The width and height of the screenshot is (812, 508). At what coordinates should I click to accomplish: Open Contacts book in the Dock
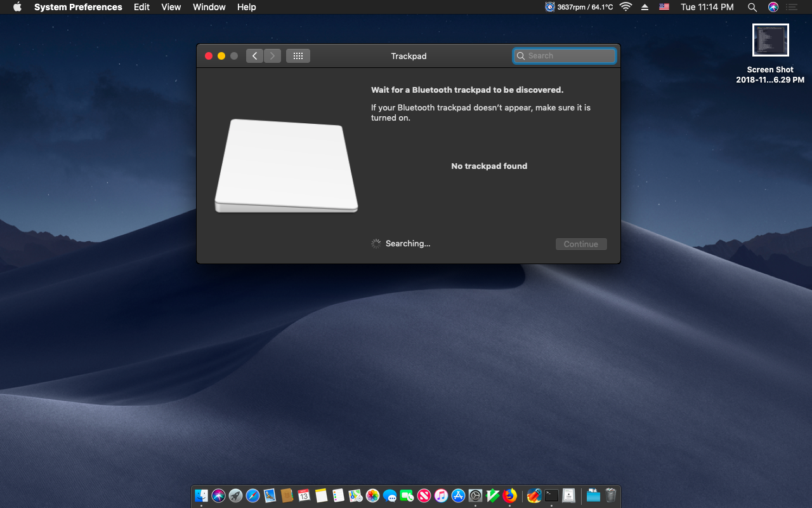[x=287, y=495]
